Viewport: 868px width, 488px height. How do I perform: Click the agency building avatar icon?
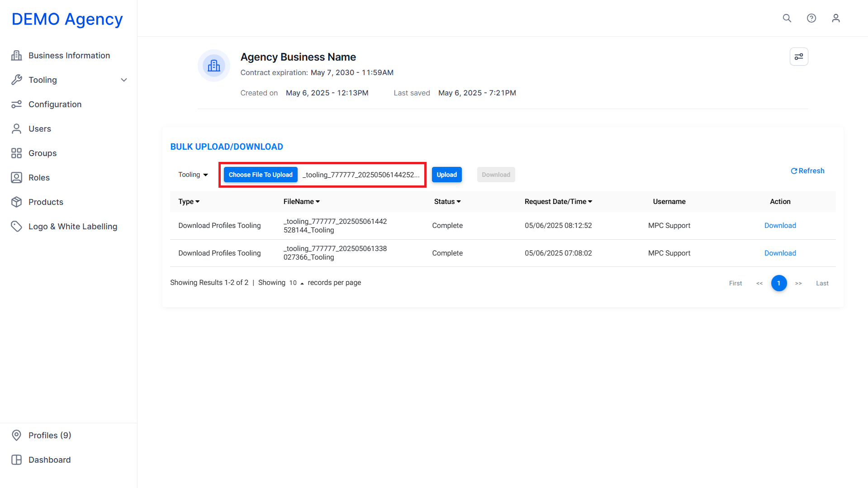click(x=214, y=66)
